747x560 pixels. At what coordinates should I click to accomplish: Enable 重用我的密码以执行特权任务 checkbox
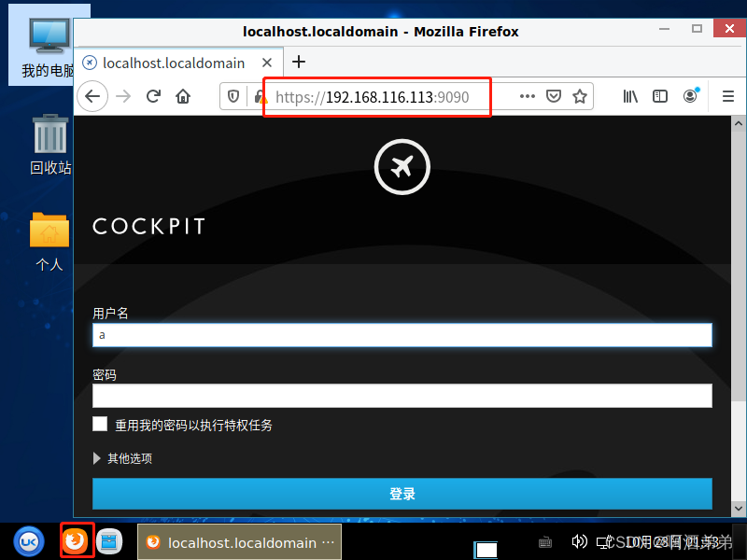100,424
